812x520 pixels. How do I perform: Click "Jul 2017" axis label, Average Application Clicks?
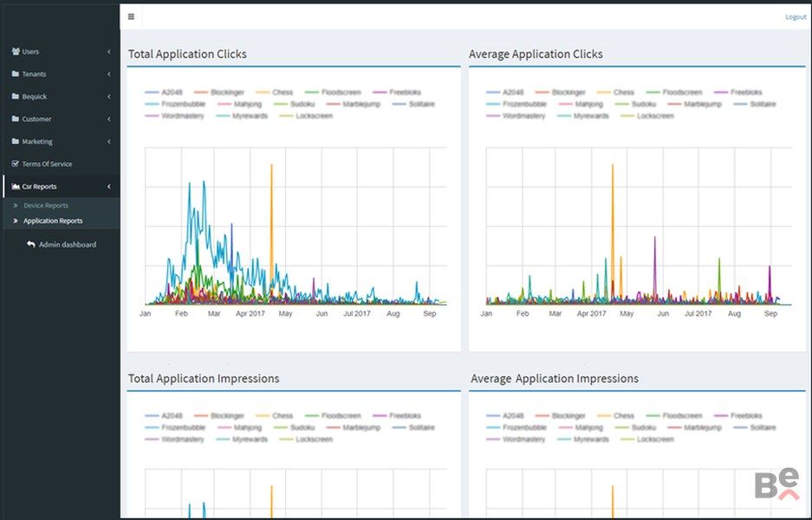point(698,314)
